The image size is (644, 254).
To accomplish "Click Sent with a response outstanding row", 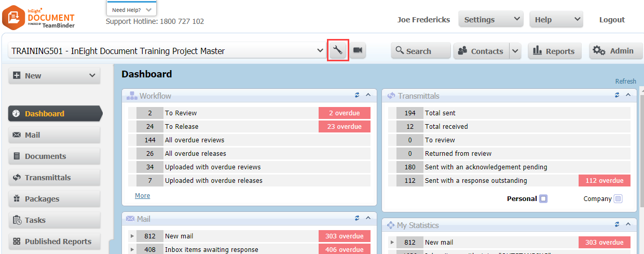I will coord(509,180).
